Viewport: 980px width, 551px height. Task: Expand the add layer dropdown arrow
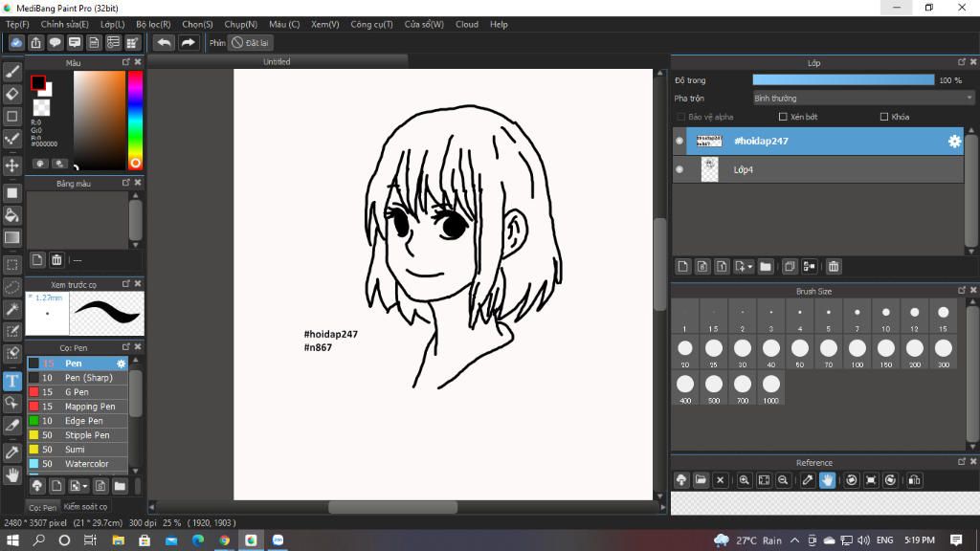coord(750,268)
